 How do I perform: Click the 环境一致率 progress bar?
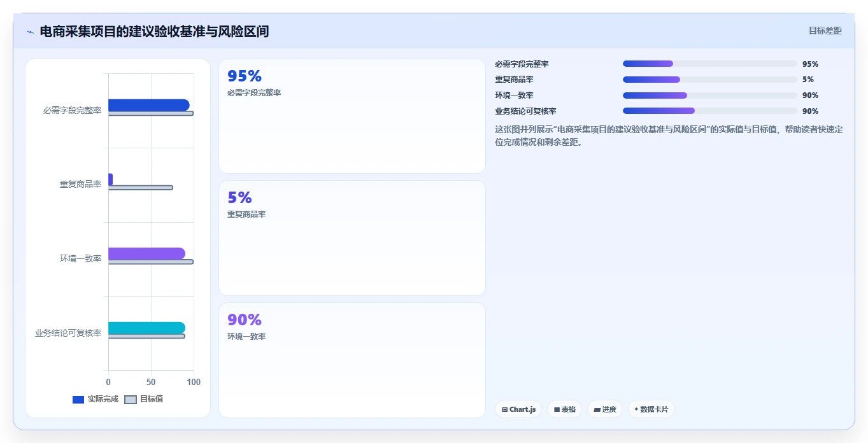click(x=710, y=95)
